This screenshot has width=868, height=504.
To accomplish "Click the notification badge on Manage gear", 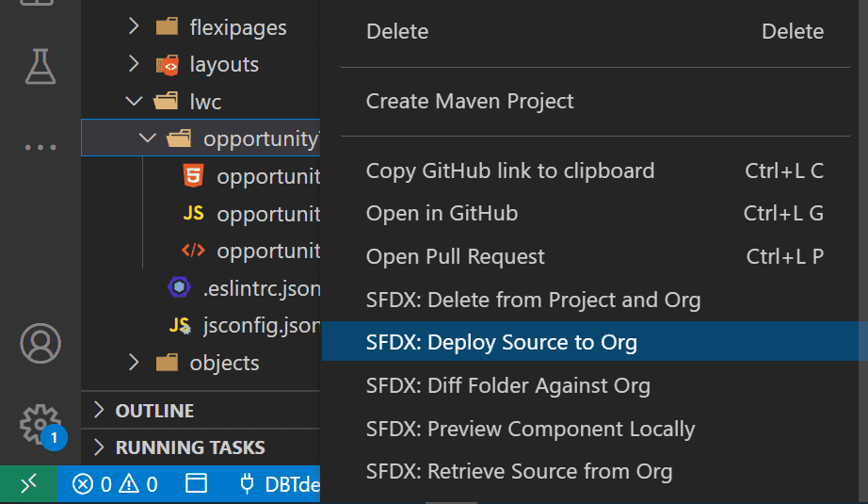I will pos(54,438).
